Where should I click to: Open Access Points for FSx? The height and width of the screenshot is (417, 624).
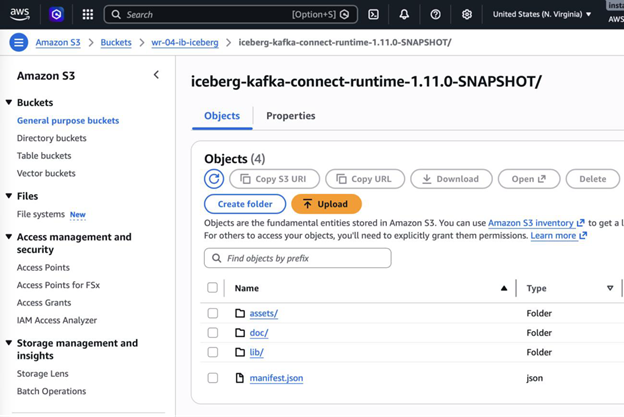[x=58, y=285]
